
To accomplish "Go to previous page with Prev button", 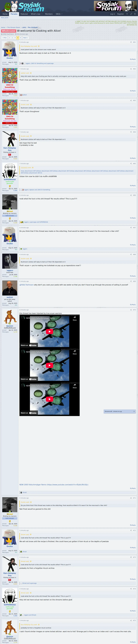I will click(x=5, y=38).
